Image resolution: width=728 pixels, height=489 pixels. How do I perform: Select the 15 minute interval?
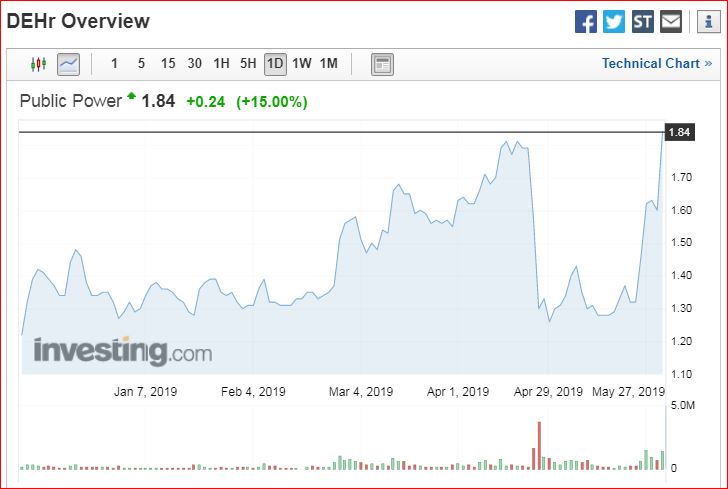[168, 64]
